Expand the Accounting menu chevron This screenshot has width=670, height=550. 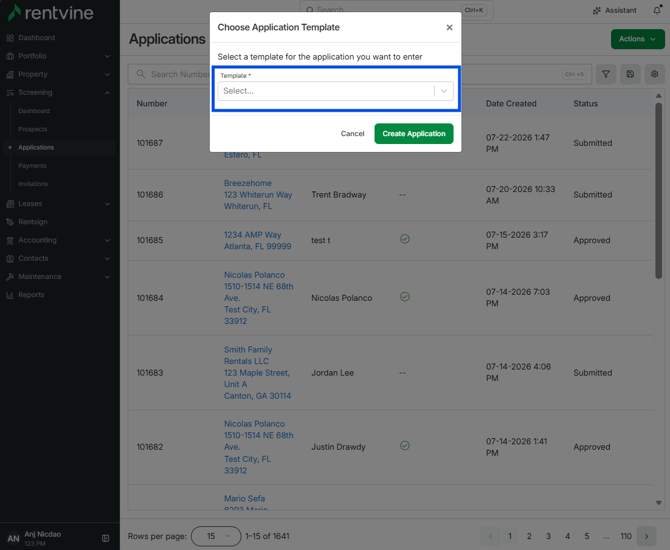pos(107,240)
